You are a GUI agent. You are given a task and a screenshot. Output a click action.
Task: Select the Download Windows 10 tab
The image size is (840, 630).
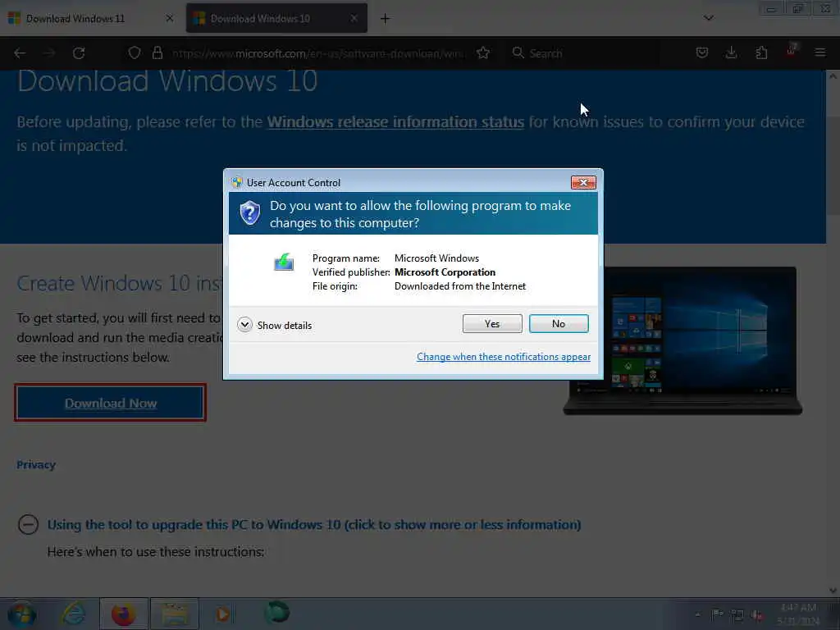[276, 19]
